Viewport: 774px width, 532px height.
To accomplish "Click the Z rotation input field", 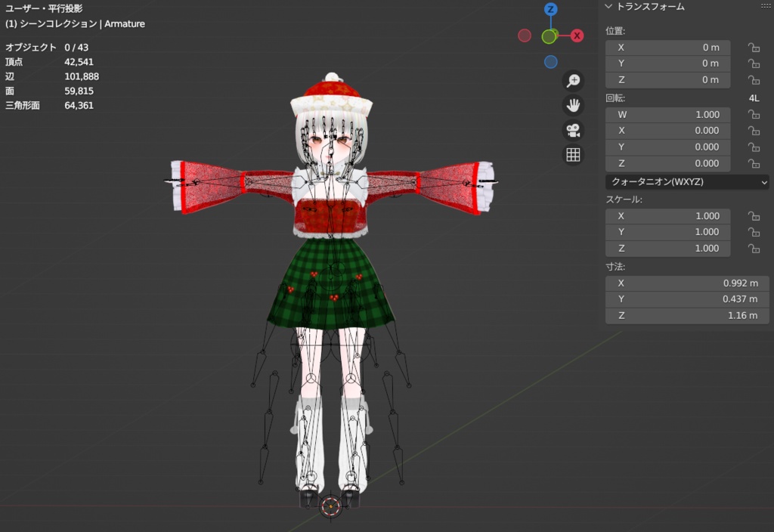I will coord(667,163).
